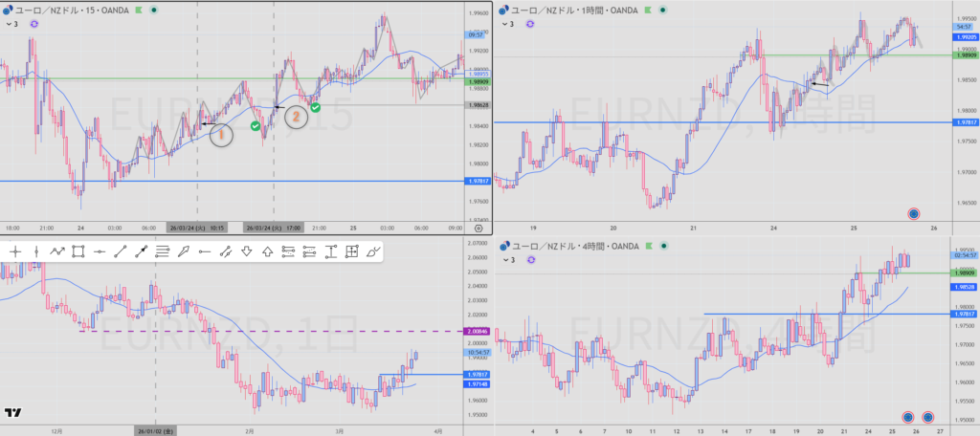Select the crosshair cursor tool in drawing toolbar

coord(15,251)
